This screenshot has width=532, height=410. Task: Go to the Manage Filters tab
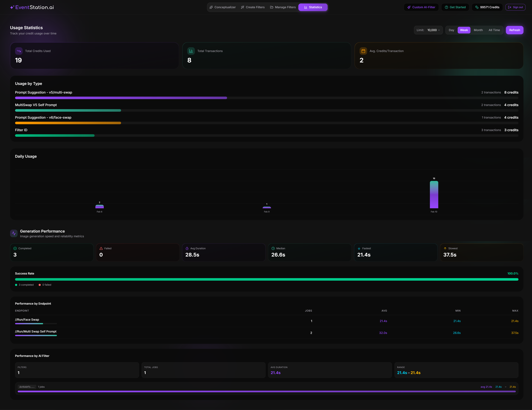point(283,7)
